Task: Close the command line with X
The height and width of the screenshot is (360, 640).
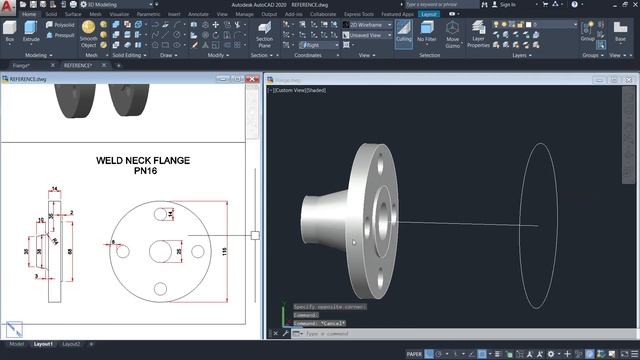Action: (276, 333)
